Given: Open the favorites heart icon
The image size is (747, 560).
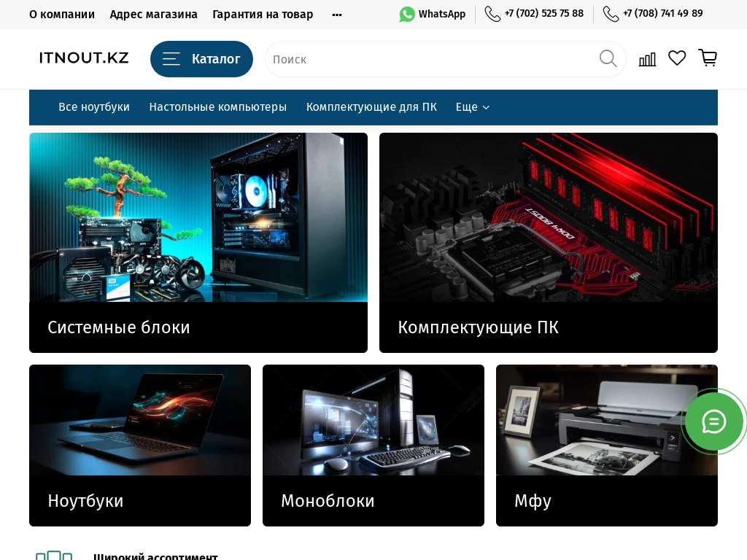Looking at the screenshot, I should point(677,58).
